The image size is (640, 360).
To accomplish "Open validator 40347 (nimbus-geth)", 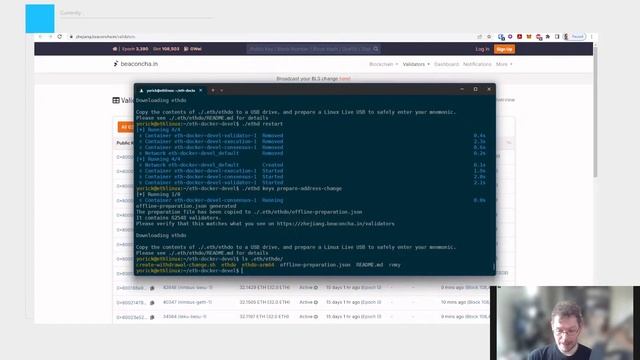I will 187,302.
